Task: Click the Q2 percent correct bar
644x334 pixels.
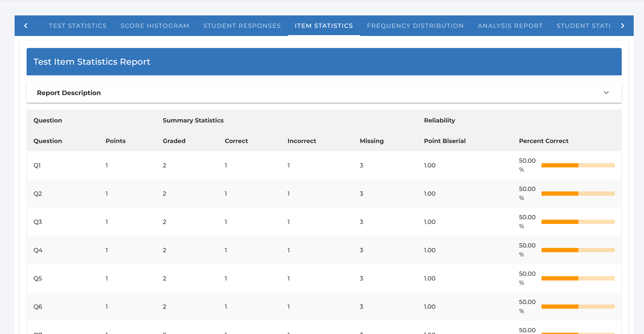Action: tap(578, 194)
